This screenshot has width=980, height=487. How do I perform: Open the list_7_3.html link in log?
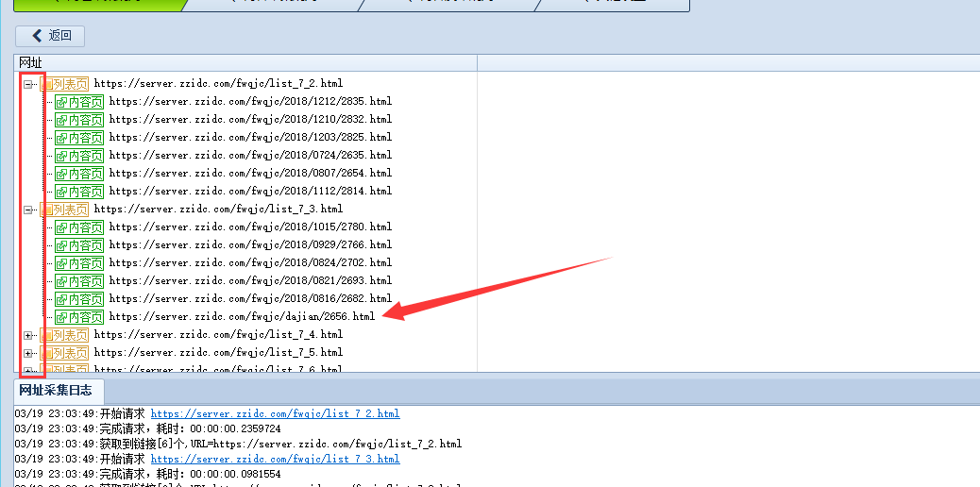[275, 459]
